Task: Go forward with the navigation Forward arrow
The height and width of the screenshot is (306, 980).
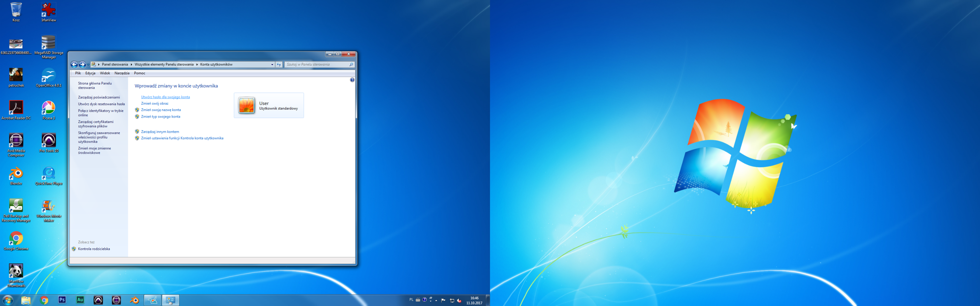Action: point(82,64)
